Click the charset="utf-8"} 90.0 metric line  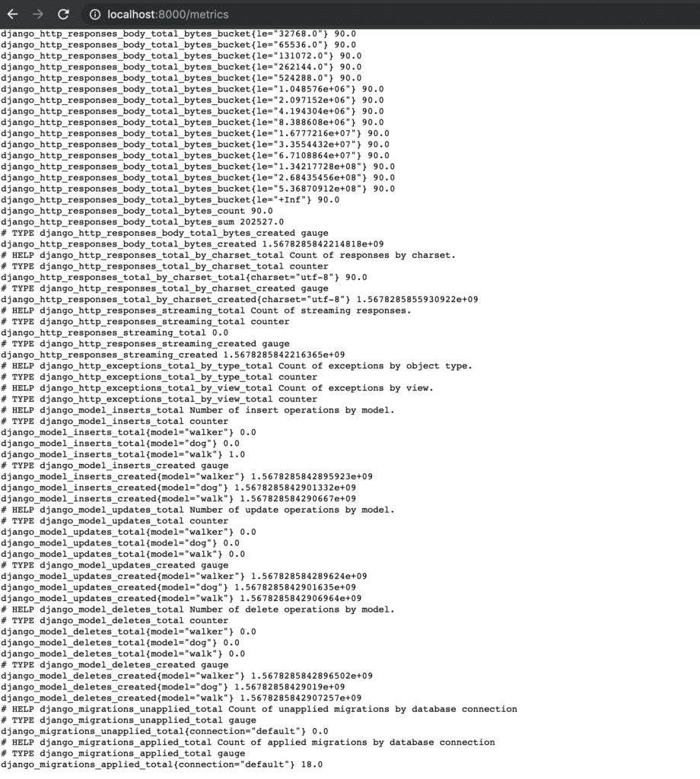[184, 277]
